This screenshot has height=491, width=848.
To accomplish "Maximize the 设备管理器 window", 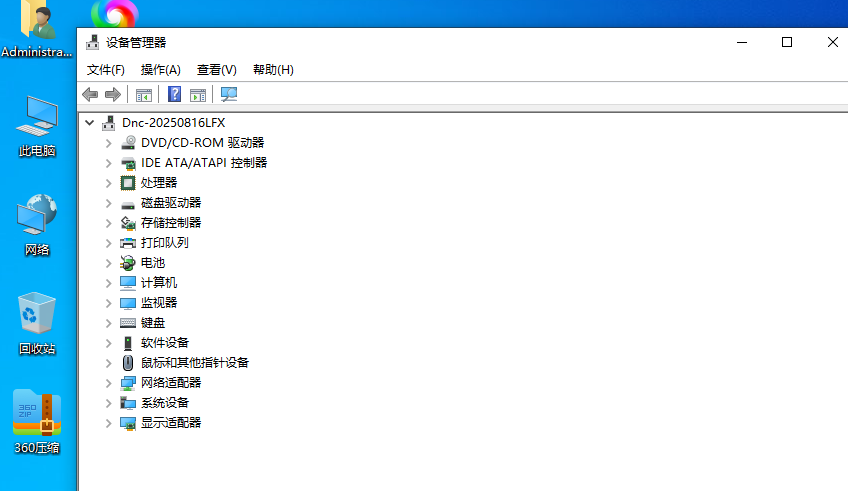I will click(787, 42).
